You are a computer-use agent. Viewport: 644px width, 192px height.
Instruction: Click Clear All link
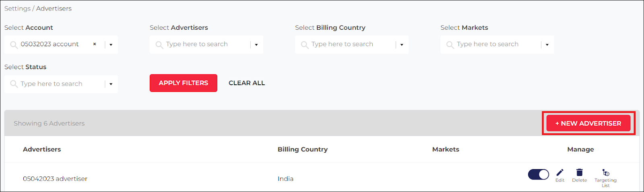(247, 83)
